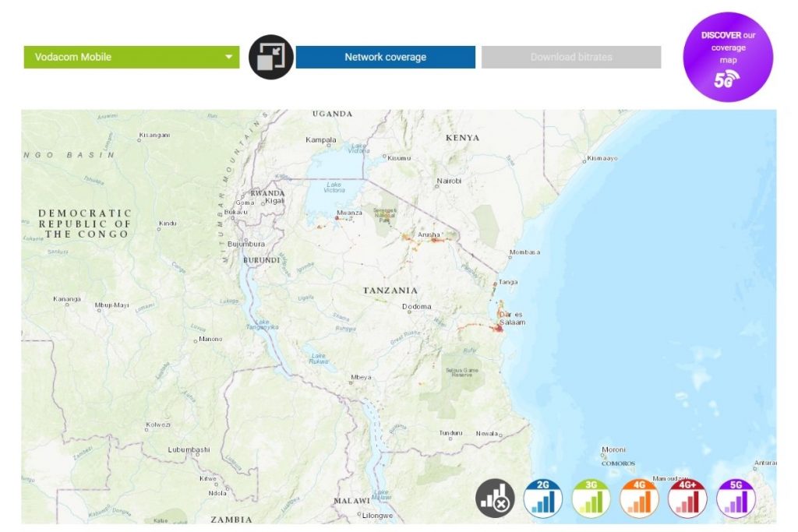Open the Vodacom Mobile operator dropdown

tap(131, 57)
